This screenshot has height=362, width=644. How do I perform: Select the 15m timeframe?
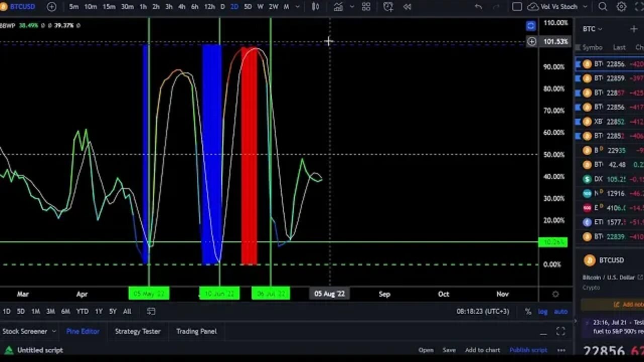109,7
